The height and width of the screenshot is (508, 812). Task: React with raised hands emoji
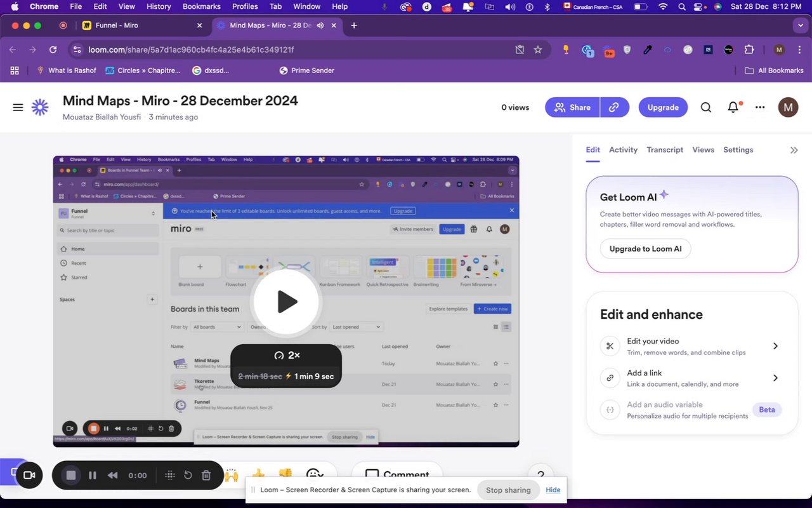232,474
